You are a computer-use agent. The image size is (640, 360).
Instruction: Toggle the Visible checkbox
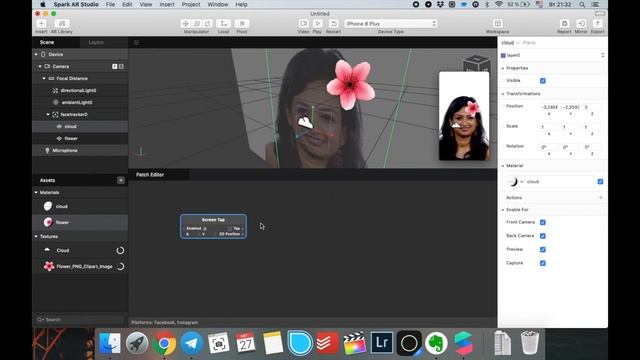542,81
